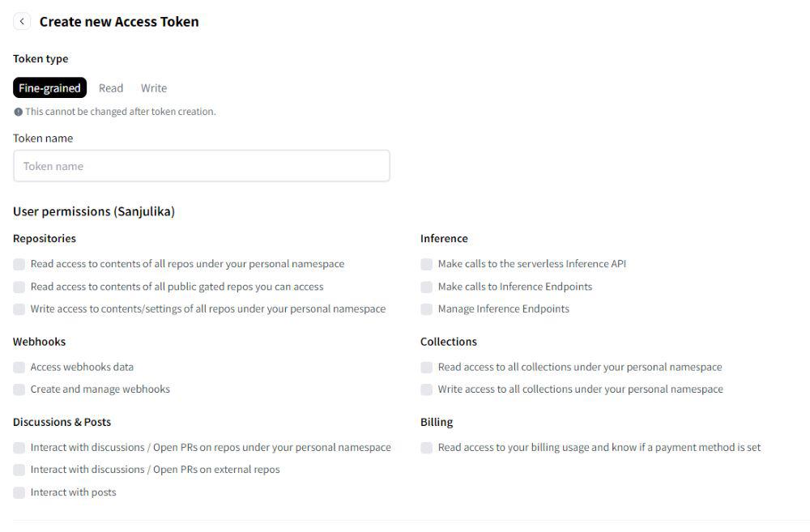Tick read access to billing usage
The image size is (810, 532).
427,447
